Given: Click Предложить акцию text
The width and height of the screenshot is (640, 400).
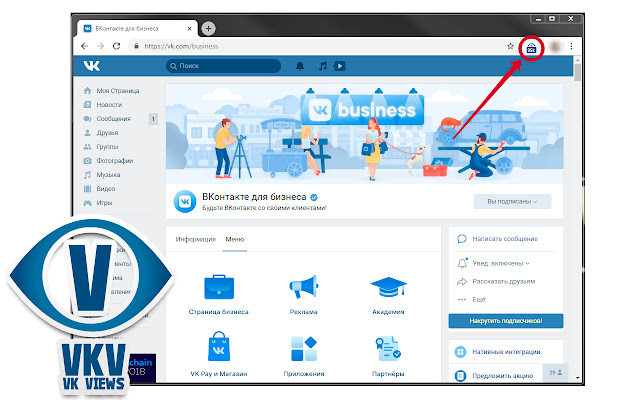Looking at the screenshot, I should [x=503, y=376].
